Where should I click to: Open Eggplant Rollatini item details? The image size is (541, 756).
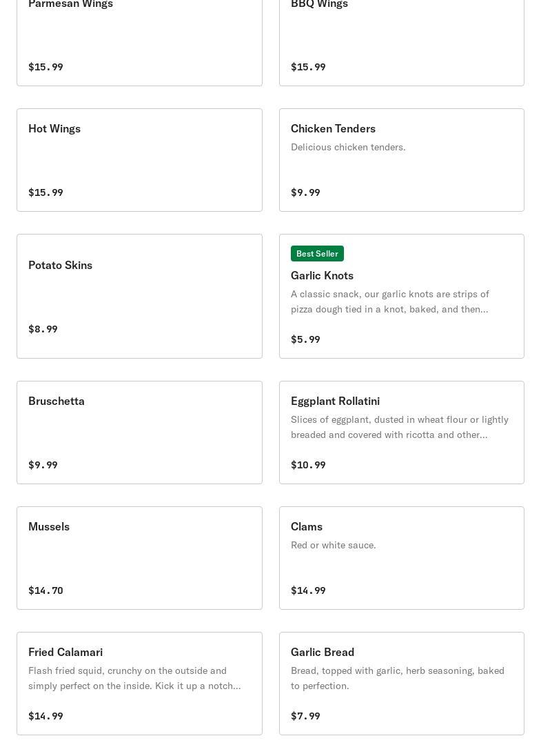335,401
